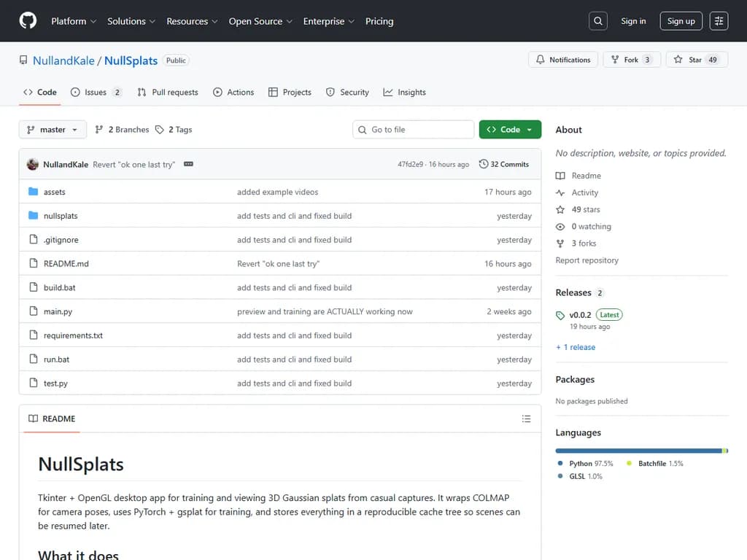Click the commit history clock icon
The height and width of the screenshot is (560, 747).
[x=483, y=164]
